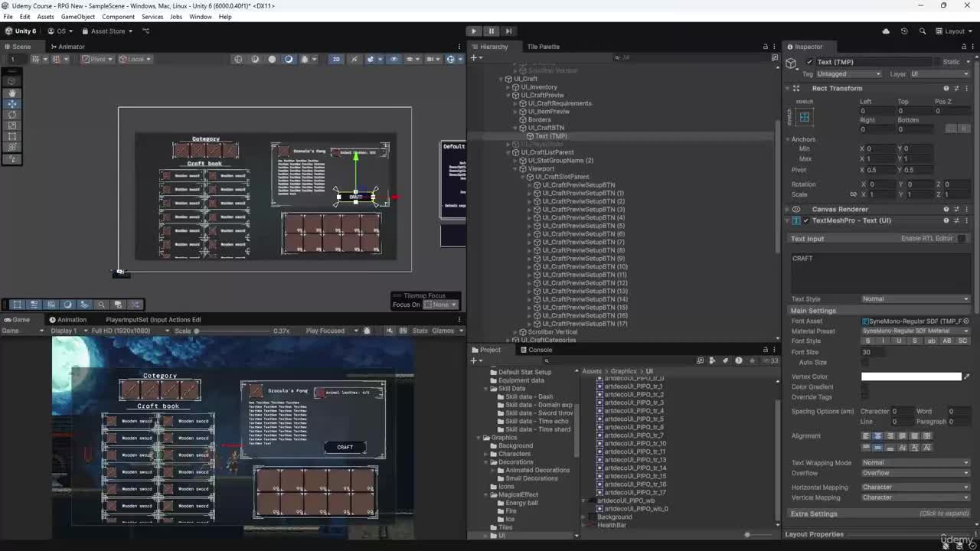Open the Local handle rotation dropdown
This screenshot has height=551, width=980.
coord(135,59)
